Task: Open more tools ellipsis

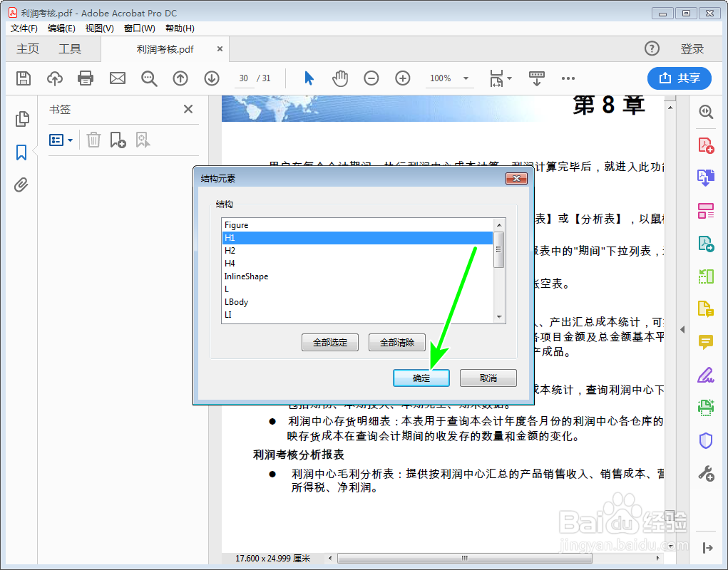Action: click(568, 78)
